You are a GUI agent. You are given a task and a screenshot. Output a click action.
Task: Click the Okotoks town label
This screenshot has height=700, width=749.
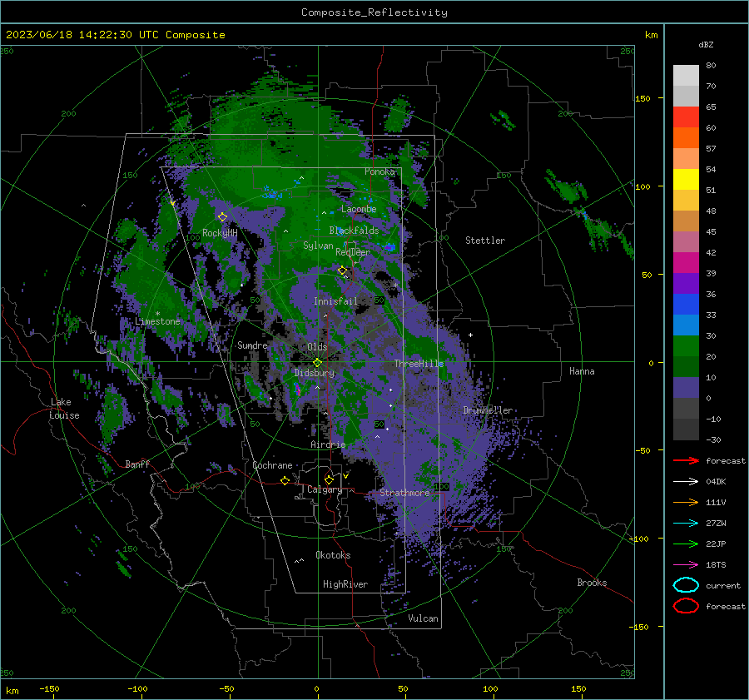pos(333,555)
